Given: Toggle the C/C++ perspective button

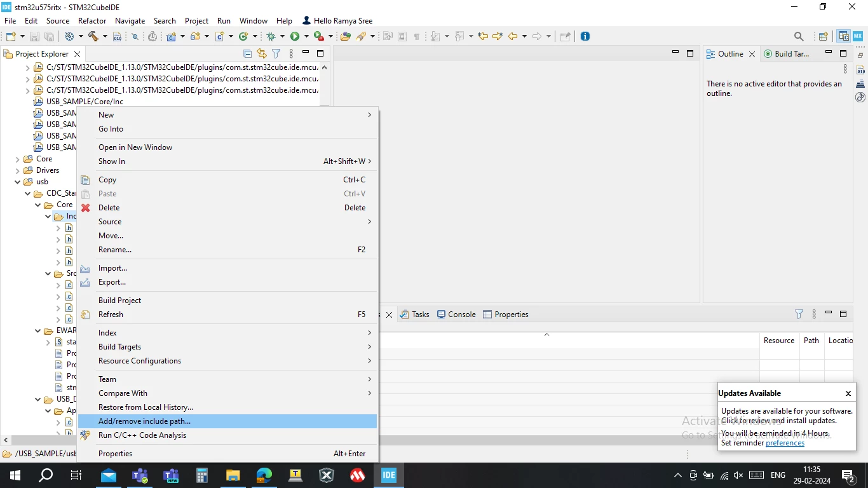Looking at the screenshot, I should tap(843, 36).
